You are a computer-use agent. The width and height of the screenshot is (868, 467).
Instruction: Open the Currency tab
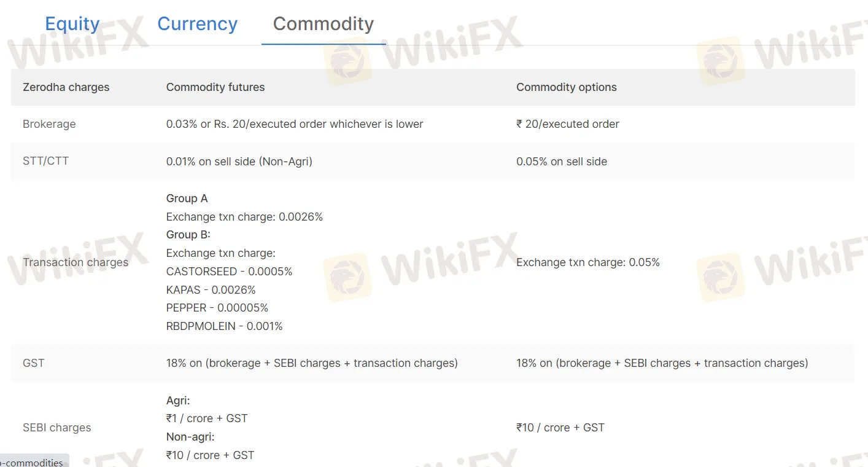tap(197, 24)
